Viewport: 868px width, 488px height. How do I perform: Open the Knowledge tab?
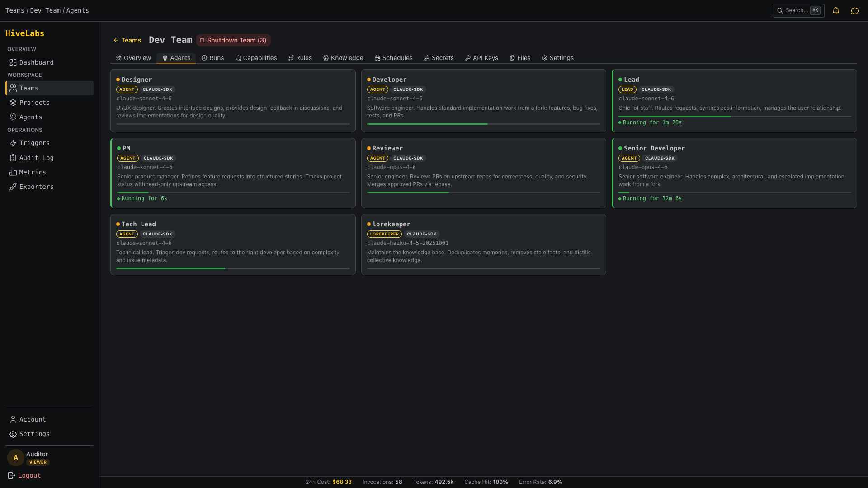343,58
